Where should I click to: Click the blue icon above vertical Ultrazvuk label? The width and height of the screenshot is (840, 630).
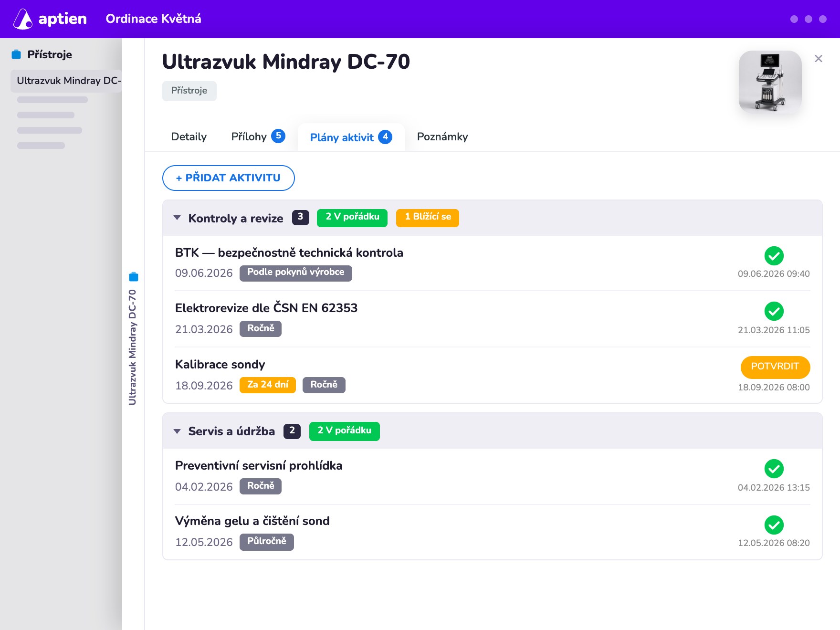(x=134, y=277)
